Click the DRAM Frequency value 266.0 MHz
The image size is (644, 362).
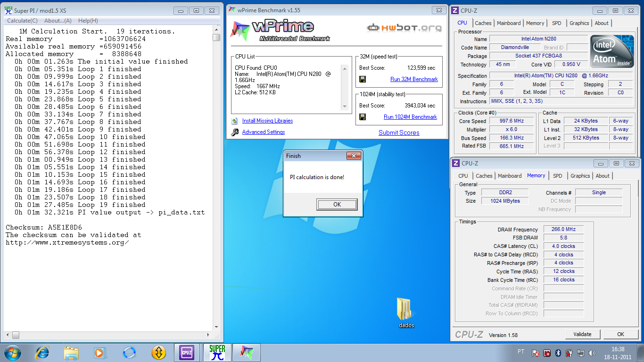pyautogui.click(x=563, y=230)
